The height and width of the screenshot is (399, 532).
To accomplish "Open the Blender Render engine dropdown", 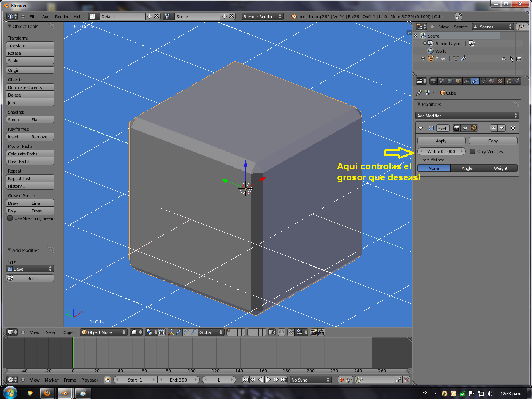I will click(x=263, y=16).
